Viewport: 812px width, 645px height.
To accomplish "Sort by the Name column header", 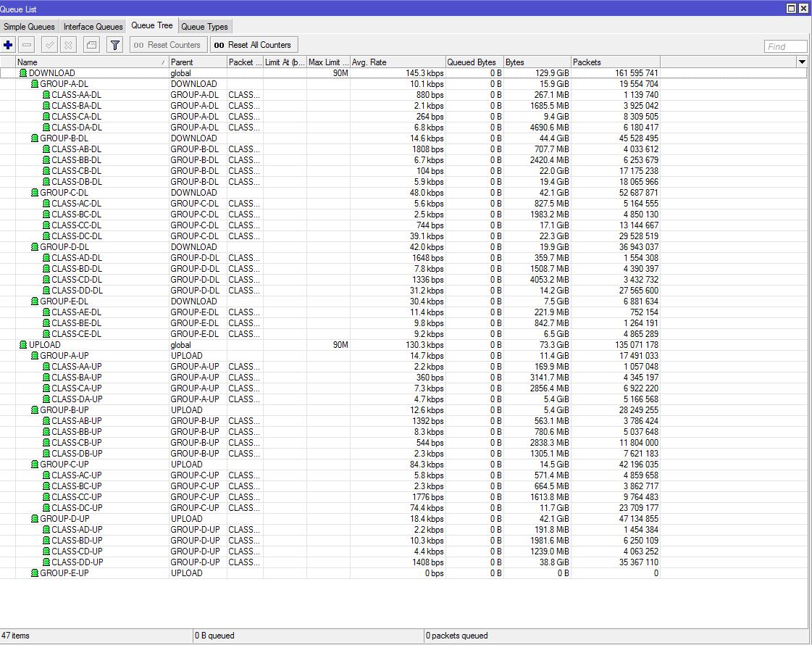I will [x=87, y=62].
